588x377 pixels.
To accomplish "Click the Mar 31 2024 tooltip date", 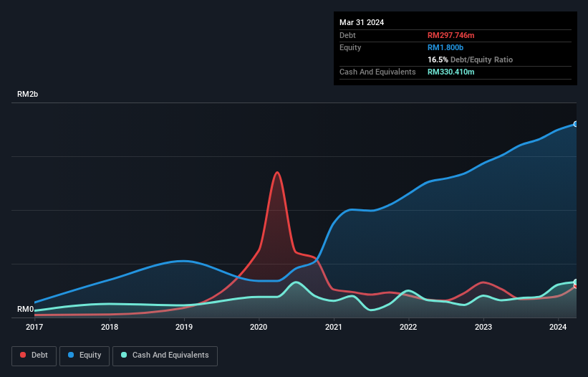I will pos(362,22).
